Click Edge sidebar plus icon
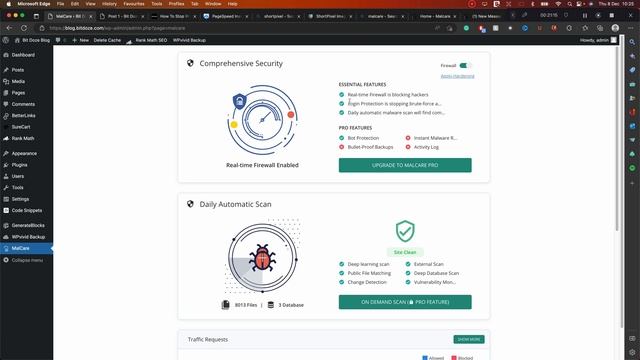640x360 pixels. pos(632,183)
